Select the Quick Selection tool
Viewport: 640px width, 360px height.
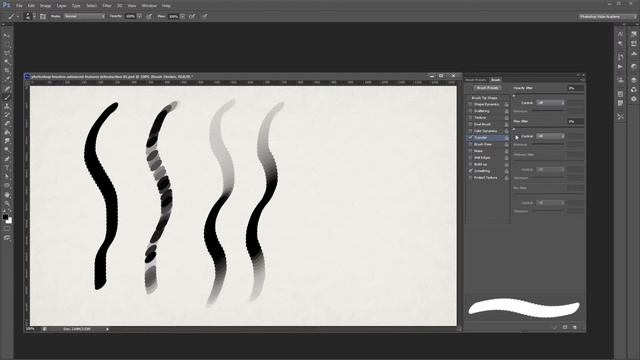pyautogui.click(x=7, y=62)
